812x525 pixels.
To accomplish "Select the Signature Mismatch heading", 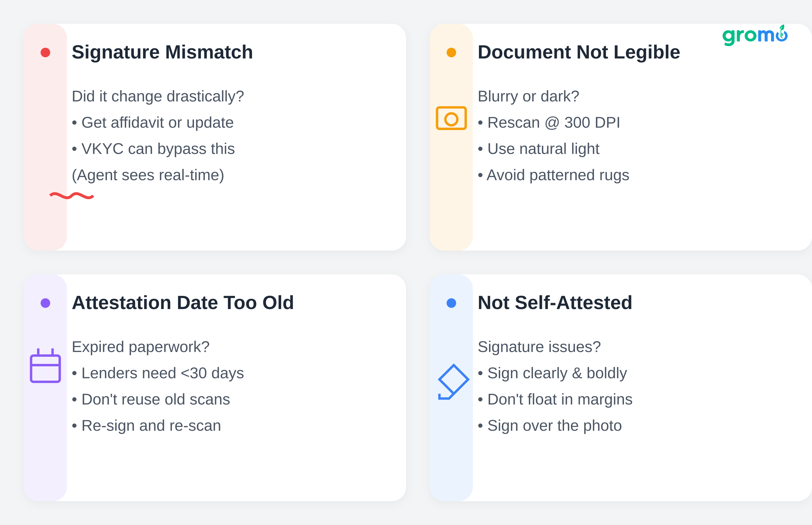I will click(162, 52).
